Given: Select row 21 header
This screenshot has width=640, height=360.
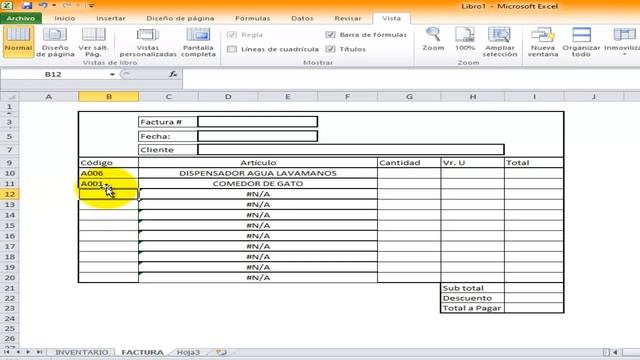Looking at the screenshot, I should (x=9, y=288).
